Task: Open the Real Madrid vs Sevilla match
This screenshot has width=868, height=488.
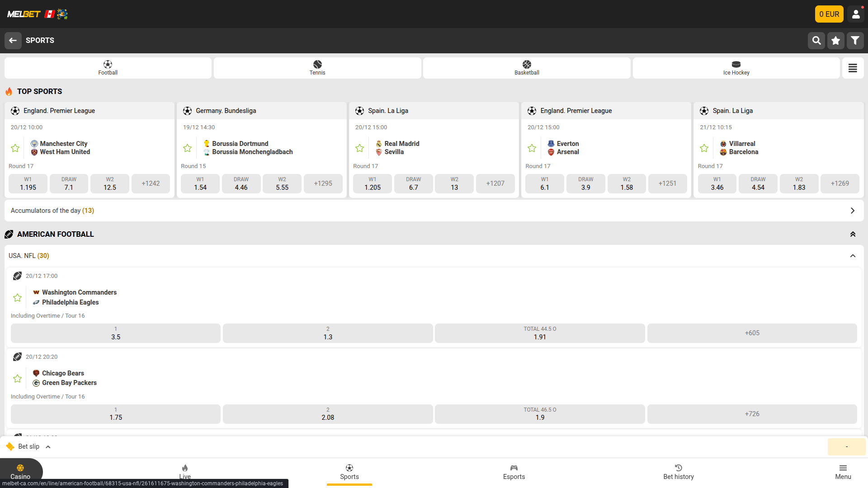Action: [401, 148]
